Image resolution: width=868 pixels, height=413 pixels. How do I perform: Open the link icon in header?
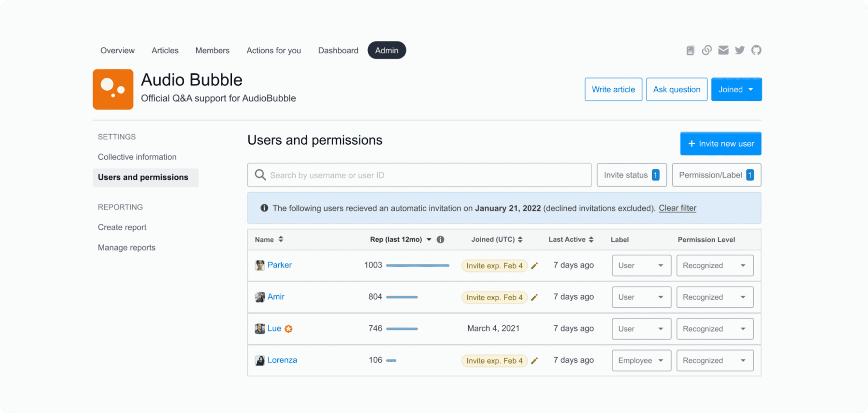(706, 50)
